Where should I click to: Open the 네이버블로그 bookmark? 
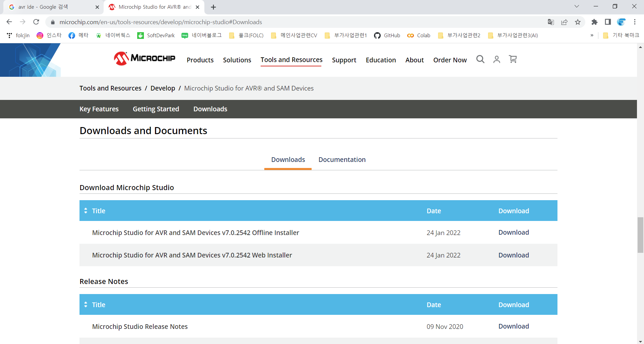coord(202,35)
